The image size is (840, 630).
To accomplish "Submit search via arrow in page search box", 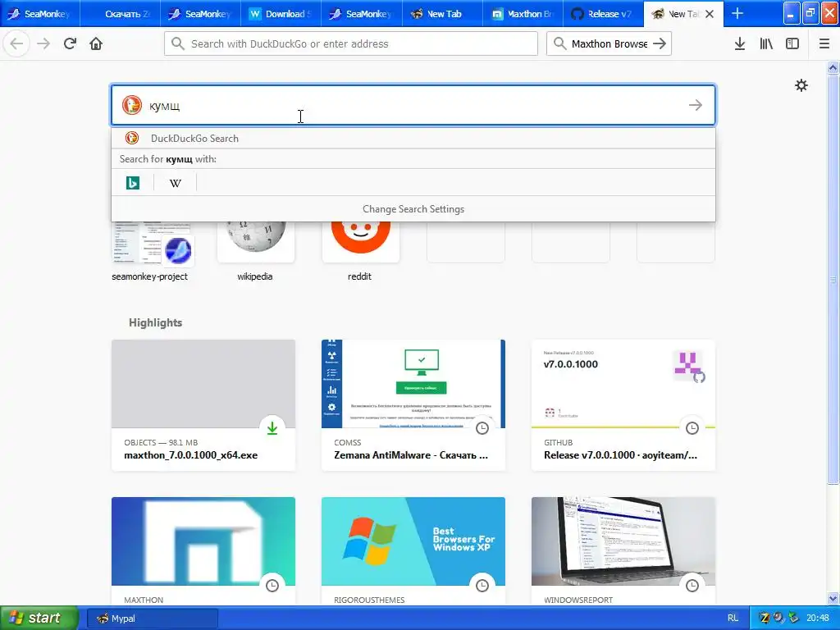I will pos(696,105).
